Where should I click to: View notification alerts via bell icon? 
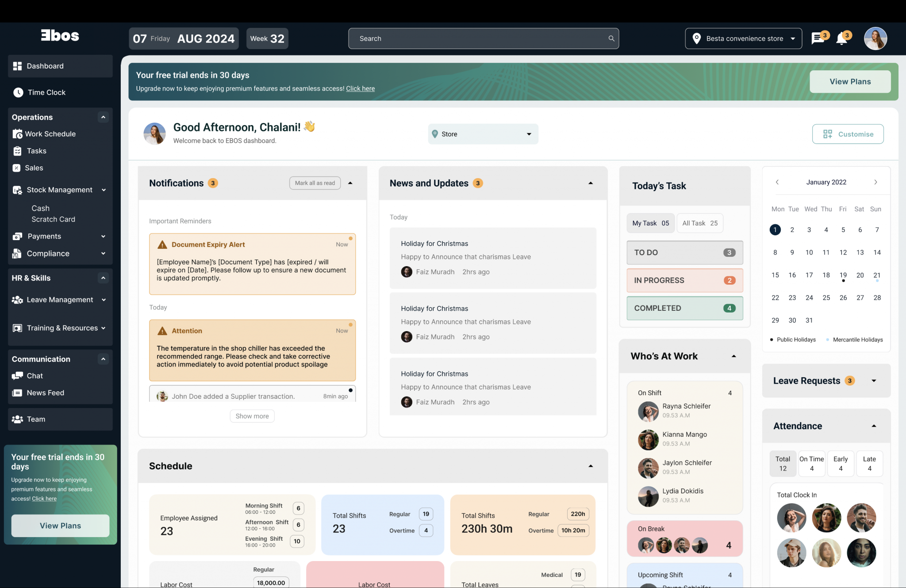(x=841, y=38)
